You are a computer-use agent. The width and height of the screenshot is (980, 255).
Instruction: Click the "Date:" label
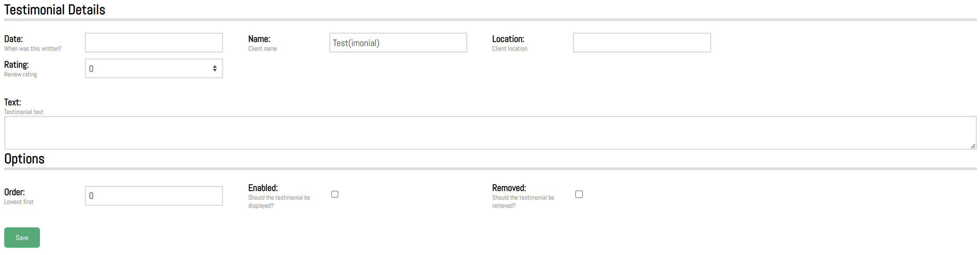point(13,39)
